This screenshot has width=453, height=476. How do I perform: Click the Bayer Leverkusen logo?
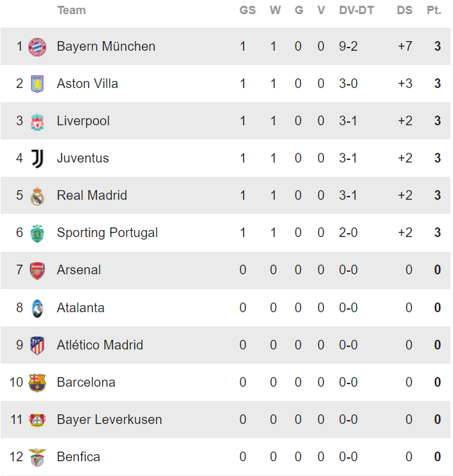(x=37, y=420)
